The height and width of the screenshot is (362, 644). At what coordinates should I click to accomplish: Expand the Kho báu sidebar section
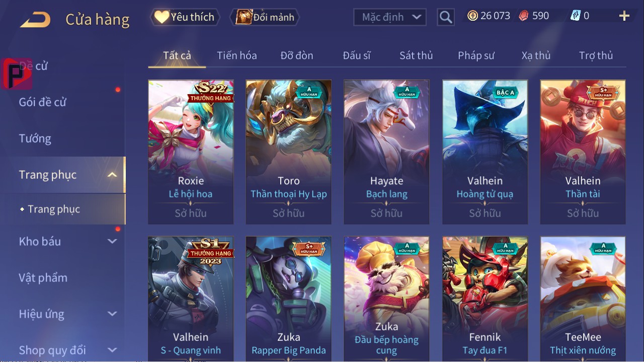click(x=112, y=241)
